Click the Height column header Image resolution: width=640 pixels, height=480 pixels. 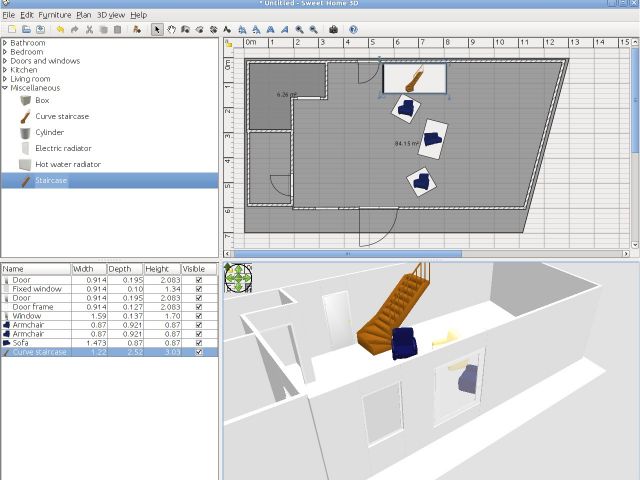(x=161, y=269)
